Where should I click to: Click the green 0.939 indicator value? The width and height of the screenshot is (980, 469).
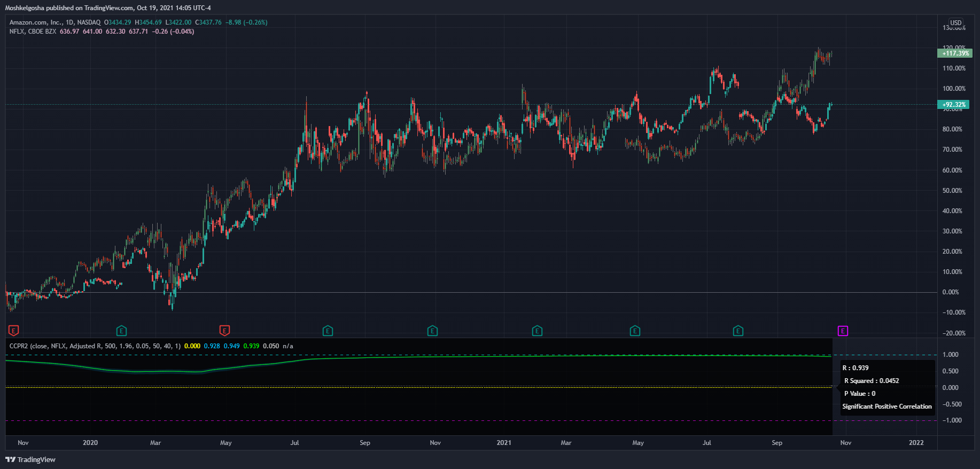(x=251, y=346)
